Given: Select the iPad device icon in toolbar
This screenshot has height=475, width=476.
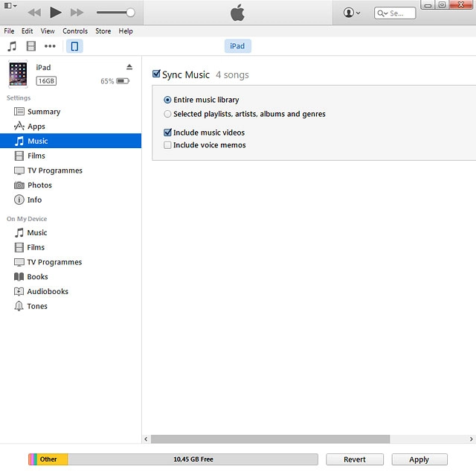Looking at the screenshot, I should [74, 46].
